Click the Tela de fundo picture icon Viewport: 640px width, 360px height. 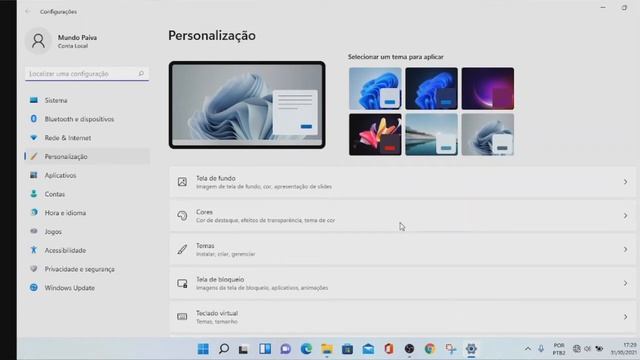[182, 182]
